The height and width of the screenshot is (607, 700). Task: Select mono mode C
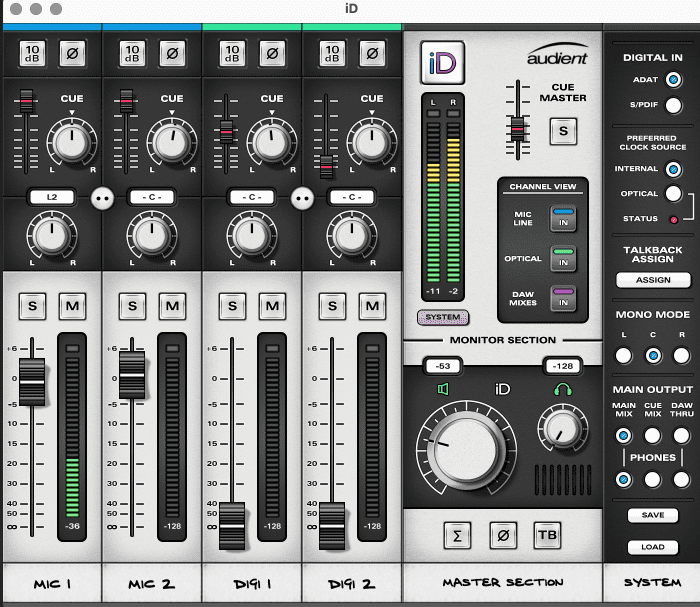tap(653, 356)
